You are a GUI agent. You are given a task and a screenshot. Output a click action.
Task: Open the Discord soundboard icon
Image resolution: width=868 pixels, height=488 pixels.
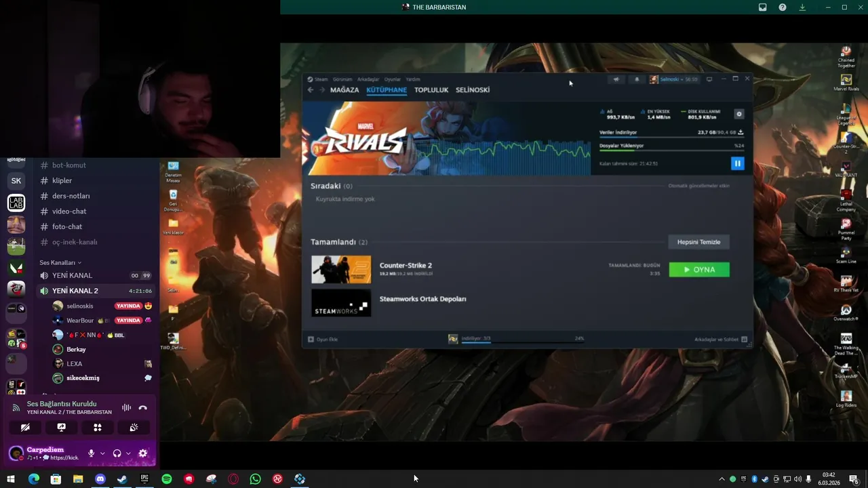(x=134, y=427)
